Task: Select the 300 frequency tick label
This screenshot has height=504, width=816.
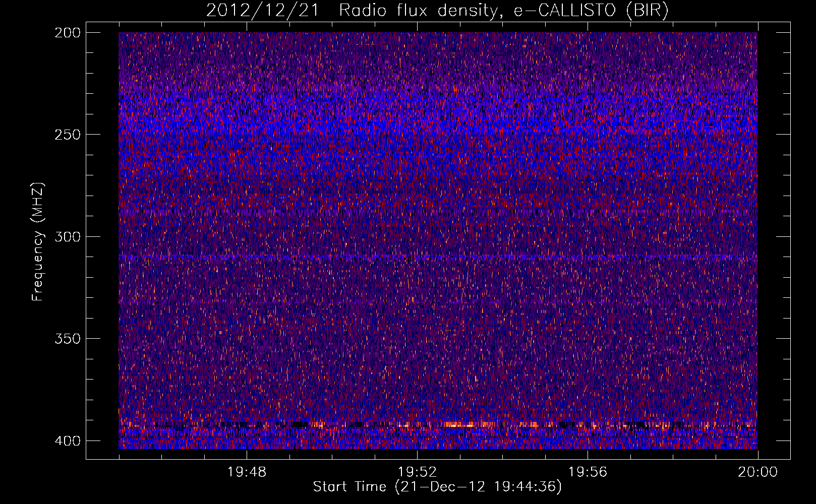Action: pyautogui.click(x=68, y=236)
